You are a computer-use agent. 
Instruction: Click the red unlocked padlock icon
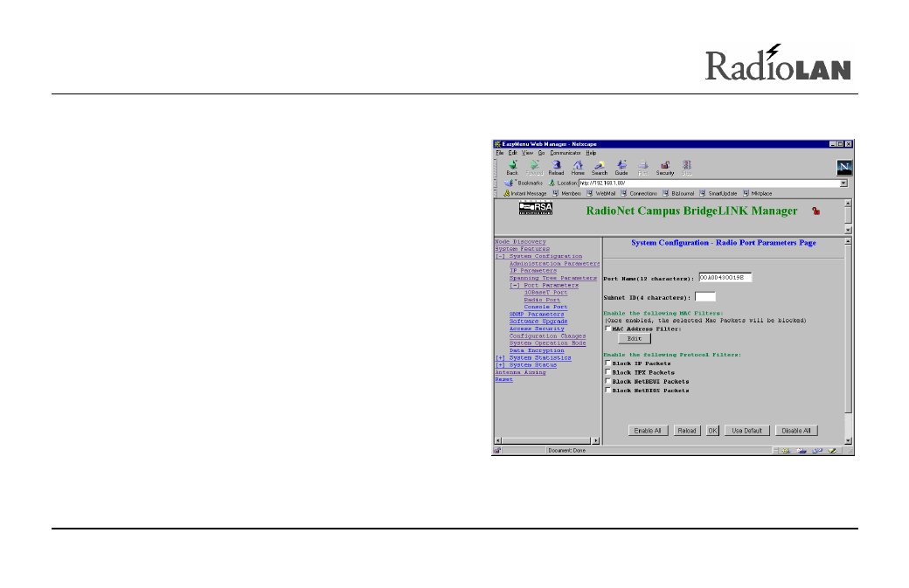(x=815, y=211)
